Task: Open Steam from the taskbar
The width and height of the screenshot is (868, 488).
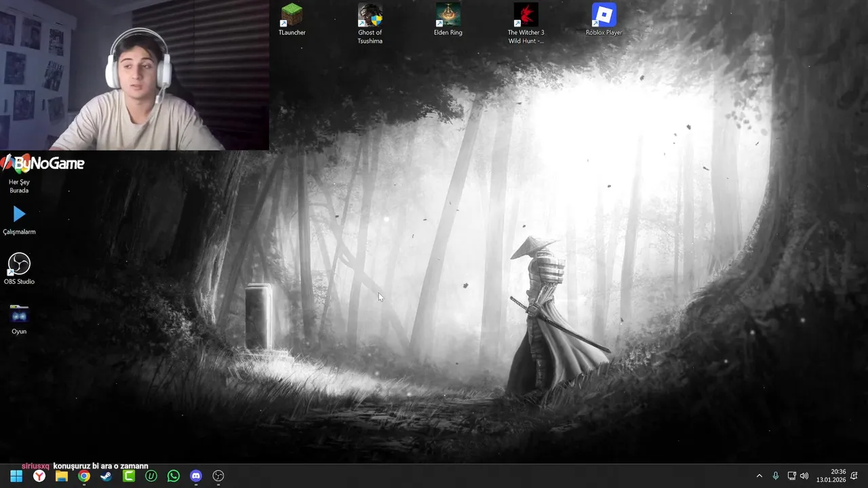Action: (x=106, y=476)
